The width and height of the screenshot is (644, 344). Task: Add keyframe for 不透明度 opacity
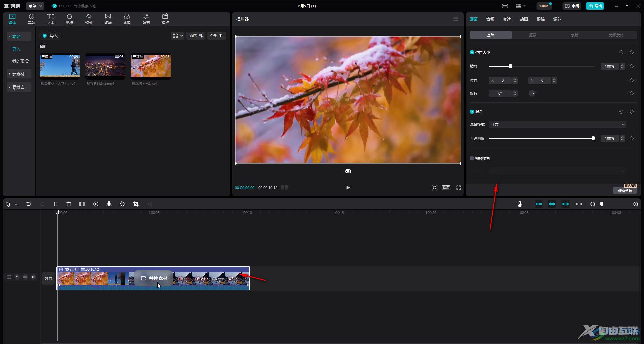click(632, 138)
